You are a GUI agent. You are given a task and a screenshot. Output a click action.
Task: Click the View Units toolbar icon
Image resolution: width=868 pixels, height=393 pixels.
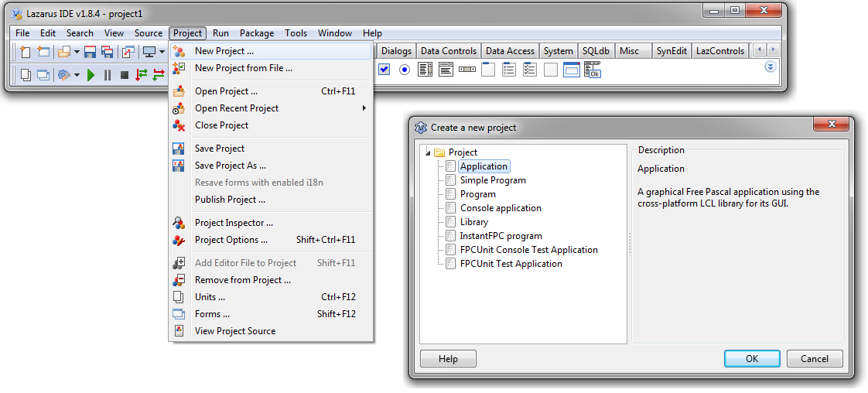tap(26, 74)
